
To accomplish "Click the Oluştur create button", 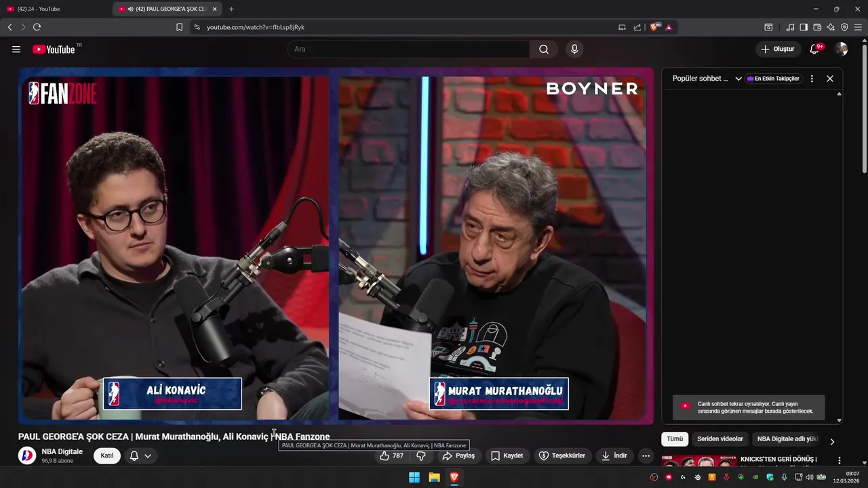I will point(778,49).
